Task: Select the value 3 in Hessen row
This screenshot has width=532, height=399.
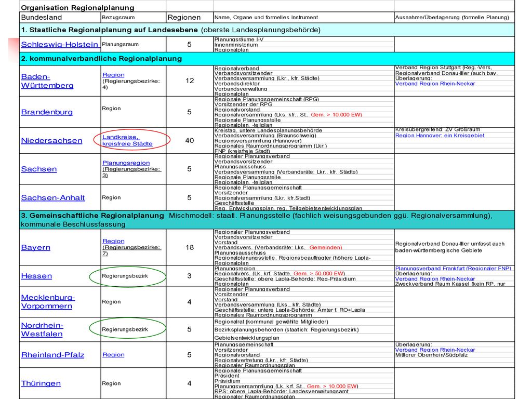Action: (189, 276)
